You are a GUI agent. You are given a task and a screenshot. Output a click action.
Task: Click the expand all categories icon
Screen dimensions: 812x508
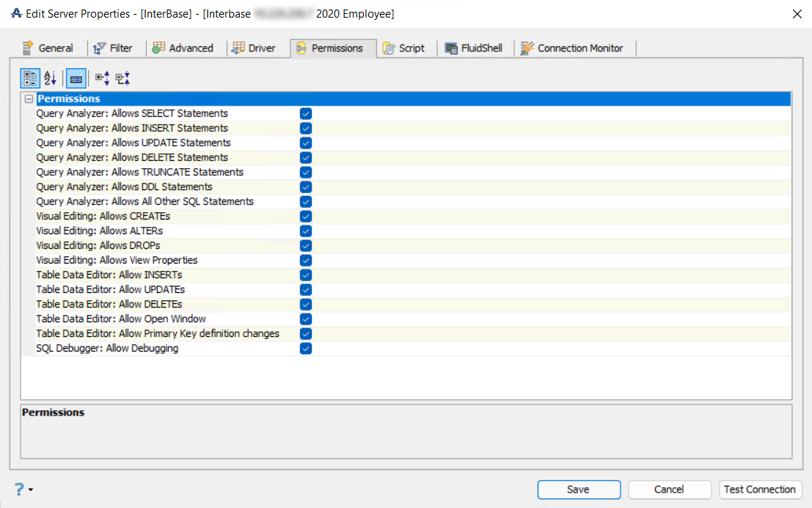point(102,79)
